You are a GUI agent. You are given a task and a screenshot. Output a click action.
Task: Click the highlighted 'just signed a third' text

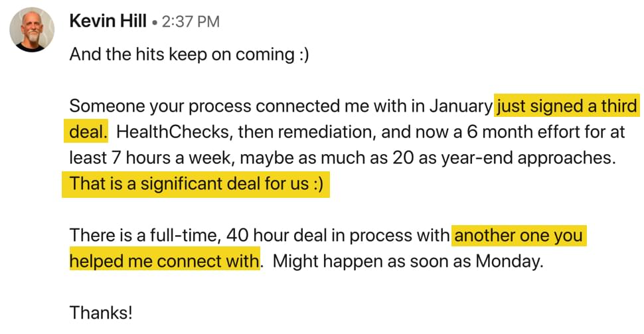point(567,106)
